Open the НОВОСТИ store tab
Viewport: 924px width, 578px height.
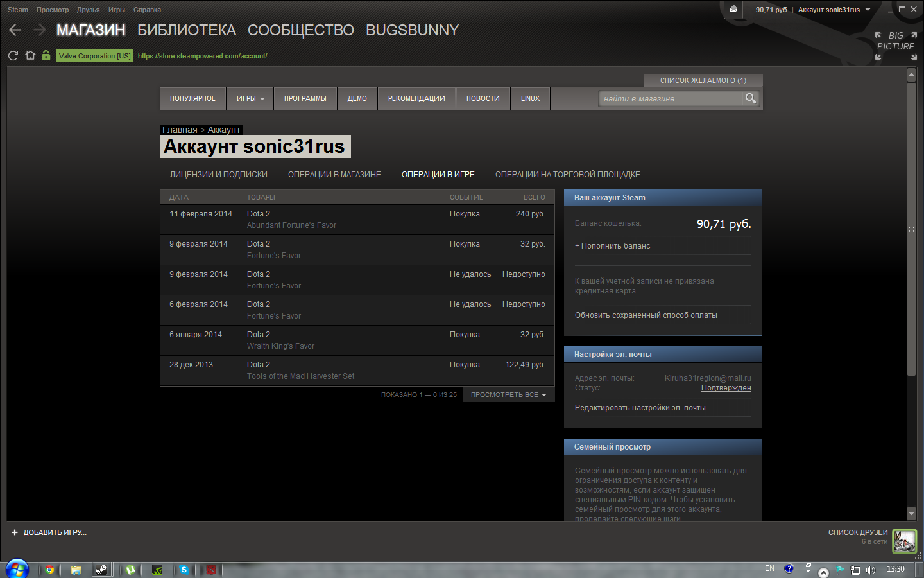[483, 98]
